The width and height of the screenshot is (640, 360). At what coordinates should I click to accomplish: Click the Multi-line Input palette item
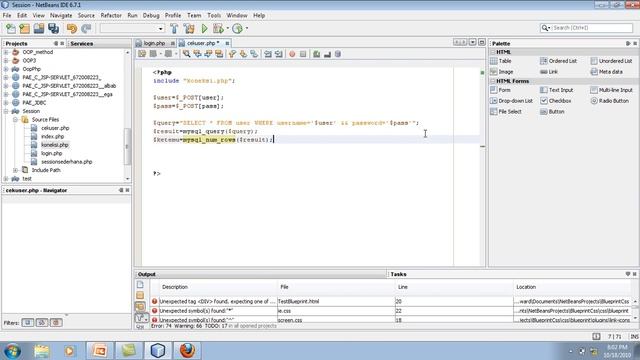click(611, 90)
